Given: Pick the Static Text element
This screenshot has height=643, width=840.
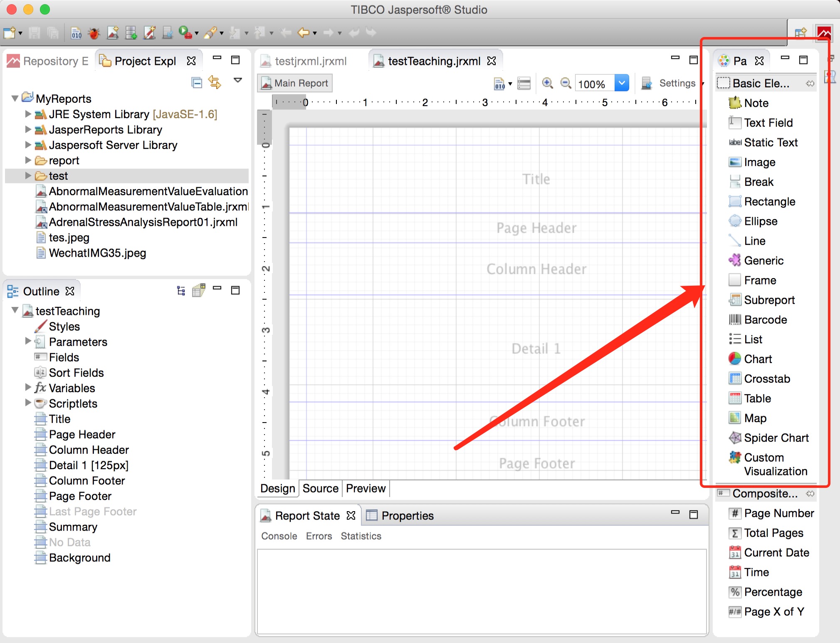Looking at the screenshot, I should click(x=763, y=142).
